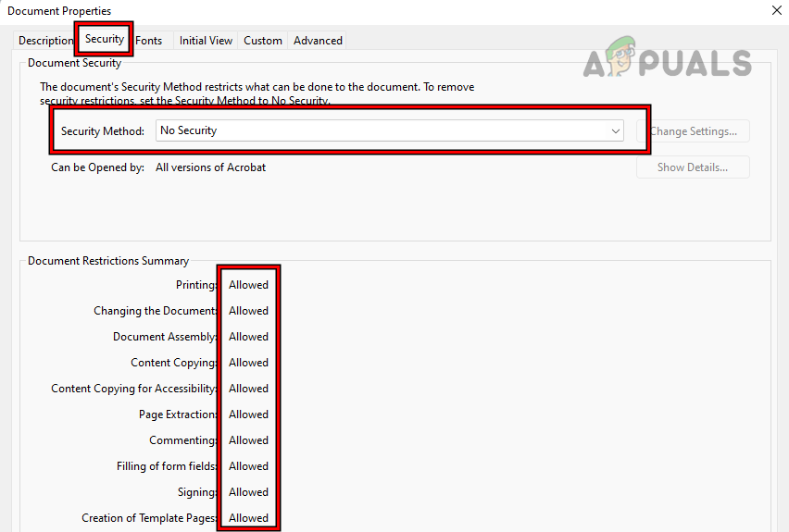The width and height of the screenshot is (789, 532).
Task: Open the Custom tab
Action: pyautogui.click(x=263, y=41)
